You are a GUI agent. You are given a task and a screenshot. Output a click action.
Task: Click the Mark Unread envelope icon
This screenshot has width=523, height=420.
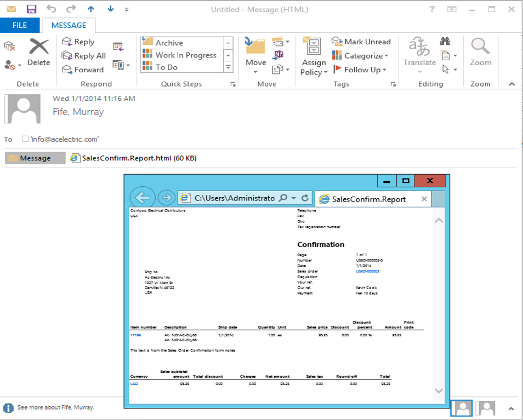tap(337, 42)
